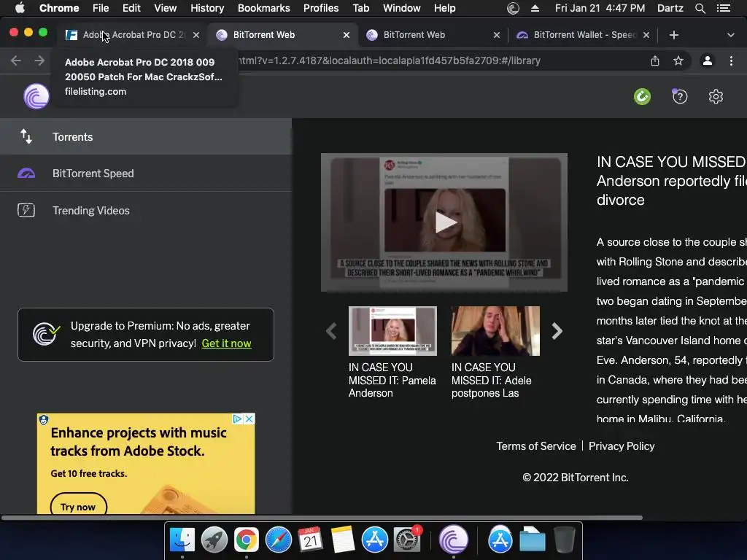Open the Chrome three-dot menu
The image size is (747, 560).
(731, 61)
